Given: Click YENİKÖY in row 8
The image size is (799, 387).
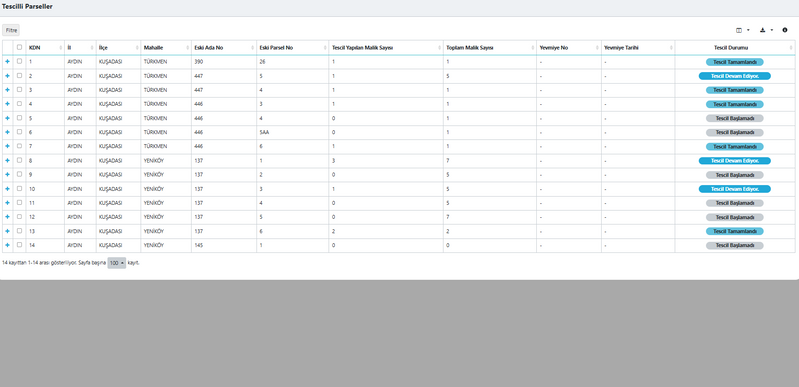Looking at the screenshot, I should [153, 161].
